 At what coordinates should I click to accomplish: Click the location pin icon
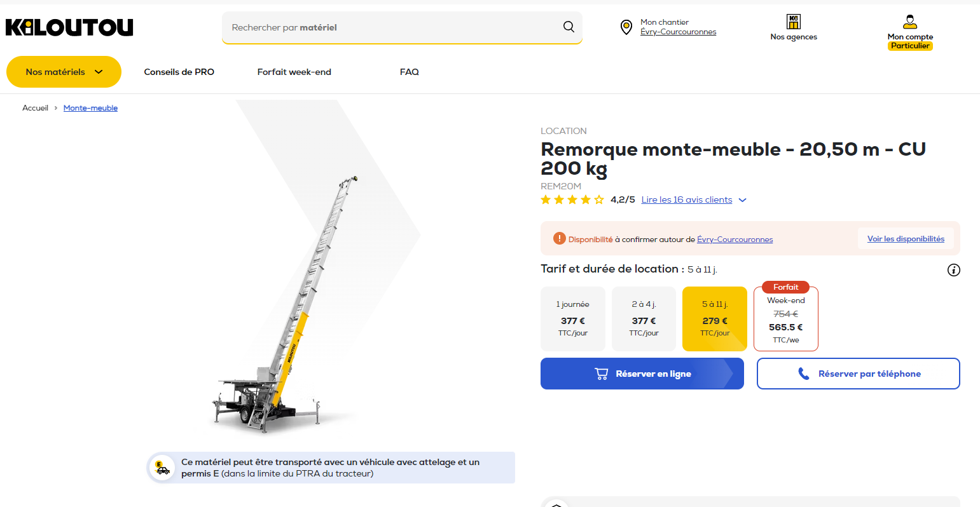pos(626,27)
